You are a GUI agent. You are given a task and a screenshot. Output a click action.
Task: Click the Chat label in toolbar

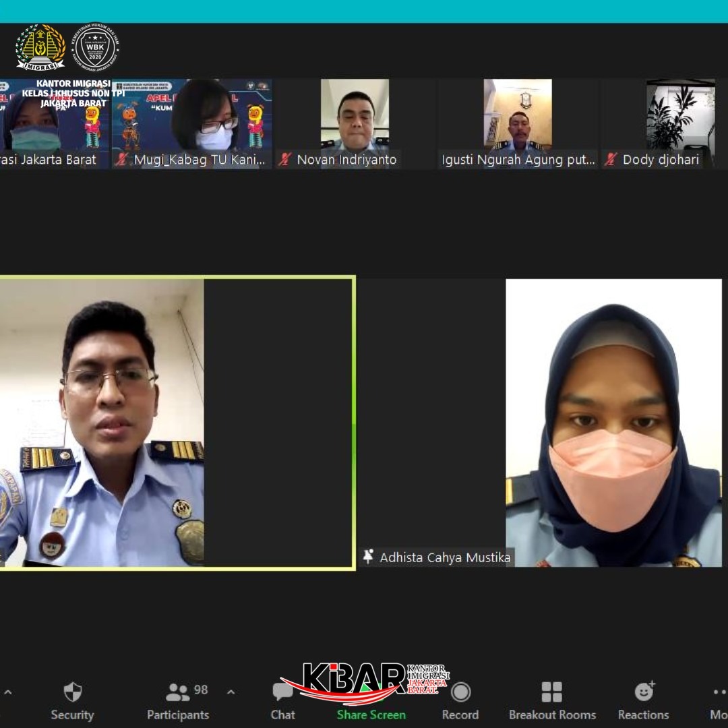coord(282,715)
